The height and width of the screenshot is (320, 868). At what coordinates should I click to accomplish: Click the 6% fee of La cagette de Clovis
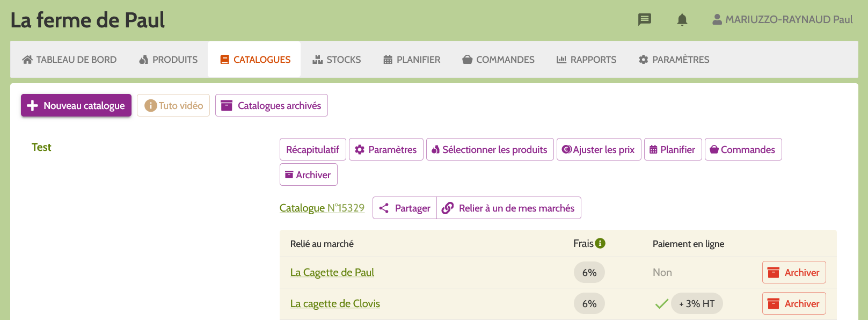click(x=589, y=304)
